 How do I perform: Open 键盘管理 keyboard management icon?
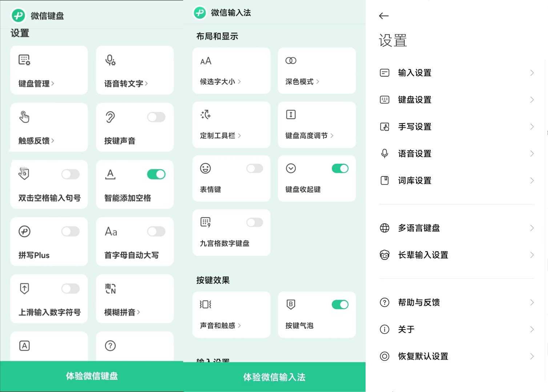click(x=24, y=60)
